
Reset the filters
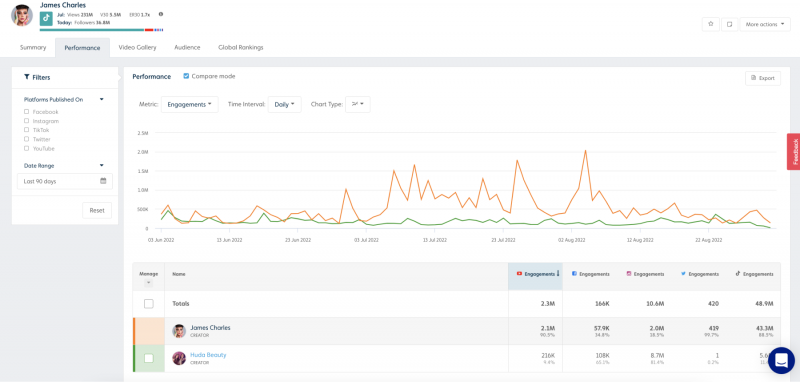pos(97,210)
